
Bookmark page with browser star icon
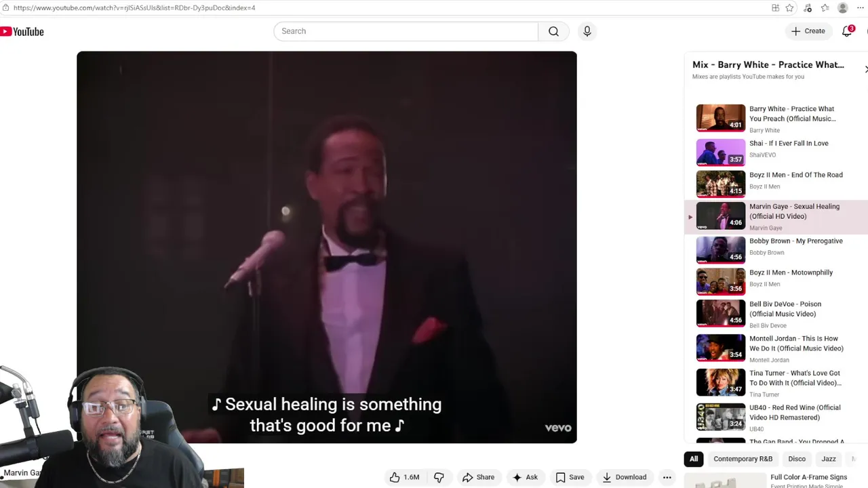[789, 8]
